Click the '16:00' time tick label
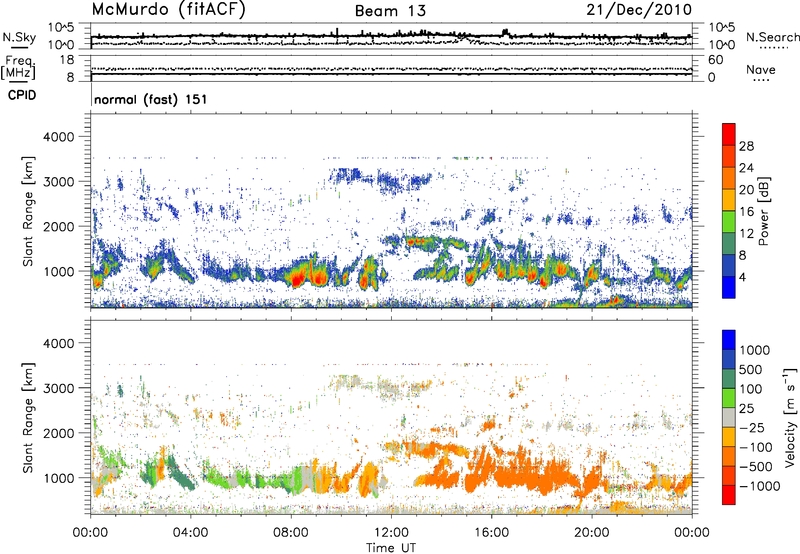800x554 pixels. click(x=491, y=533)
